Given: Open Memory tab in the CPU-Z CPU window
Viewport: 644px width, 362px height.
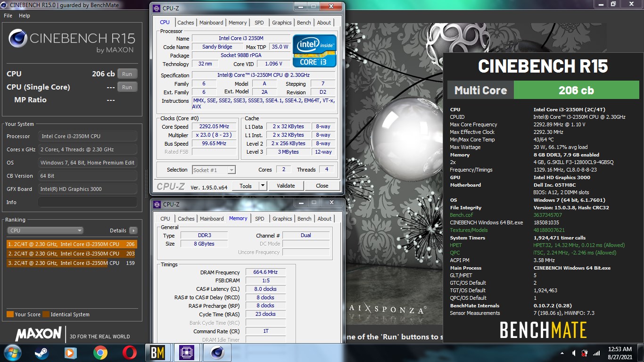Looking at the screenshot, I should [x=238, y=23].
